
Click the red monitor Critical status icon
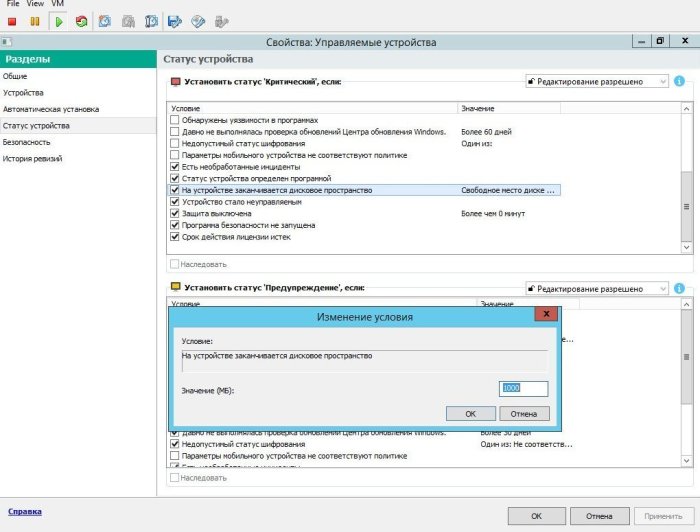click(x=175, y=82)
